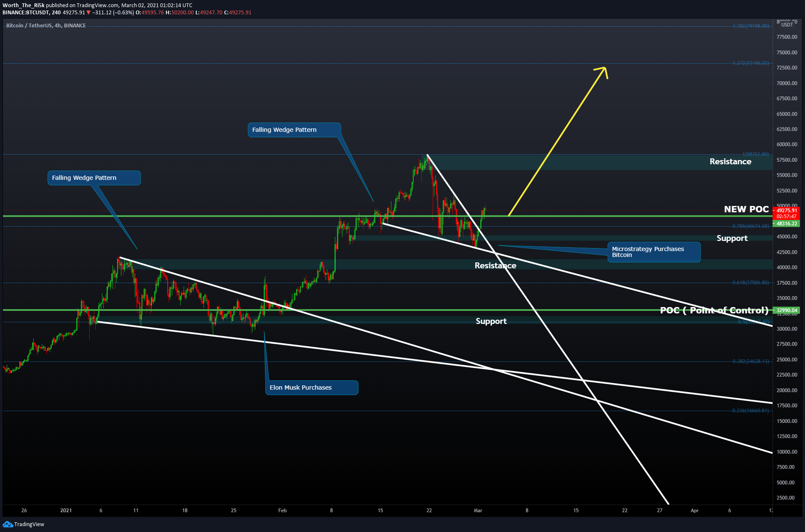Click the BINANCE:BTCUSDT, 240 symbol text
805x532 pixels.
pyautogui.click(x=32, y=13)
